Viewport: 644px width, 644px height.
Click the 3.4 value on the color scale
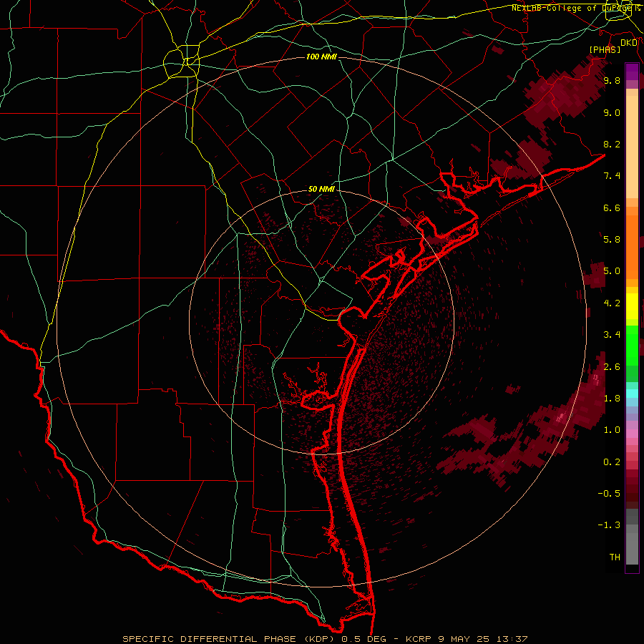[x=612, y=335]
